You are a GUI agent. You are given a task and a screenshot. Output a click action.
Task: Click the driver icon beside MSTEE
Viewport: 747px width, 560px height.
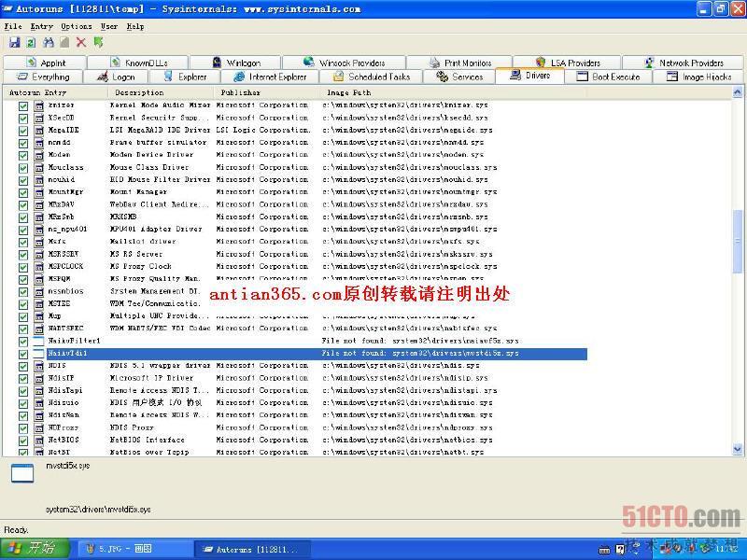point(39,304)
